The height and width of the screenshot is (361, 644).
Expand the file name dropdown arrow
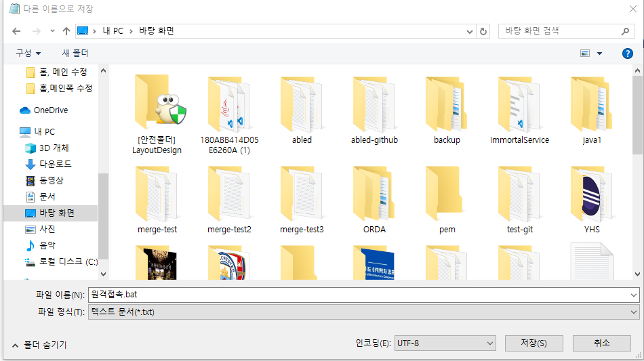coord(634,295)
